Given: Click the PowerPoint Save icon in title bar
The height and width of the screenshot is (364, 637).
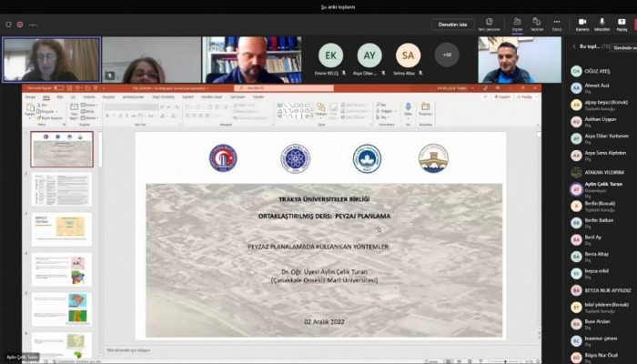Looking at the screenshot, I should [x=69, y=88].
